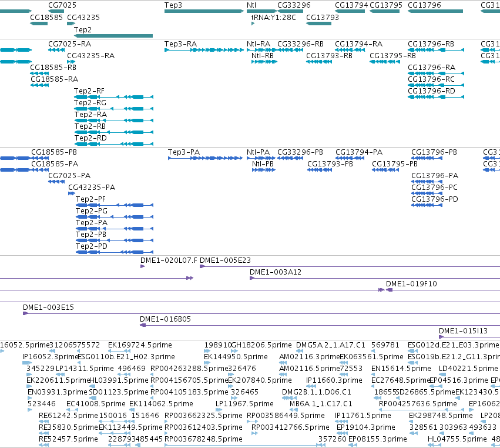Select the EK169724.5prime feature label
The width and height of the screenshot is (500, 448).
click(140, 345)
